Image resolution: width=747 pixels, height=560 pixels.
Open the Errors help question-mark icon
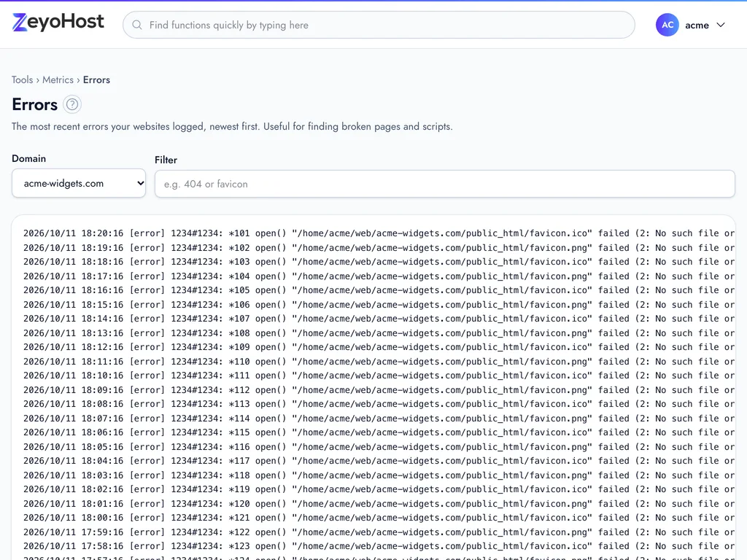click(x=72, y=104)
